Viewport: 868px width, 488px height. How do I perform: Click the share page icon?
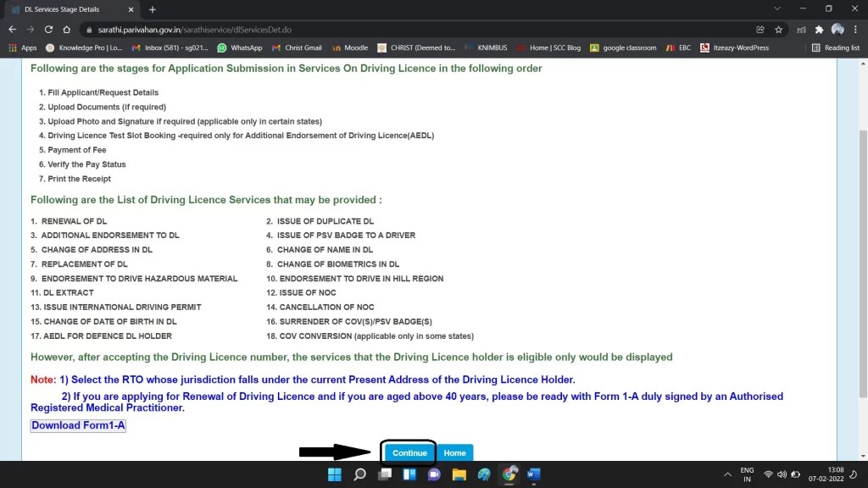[x=760, y=29]
